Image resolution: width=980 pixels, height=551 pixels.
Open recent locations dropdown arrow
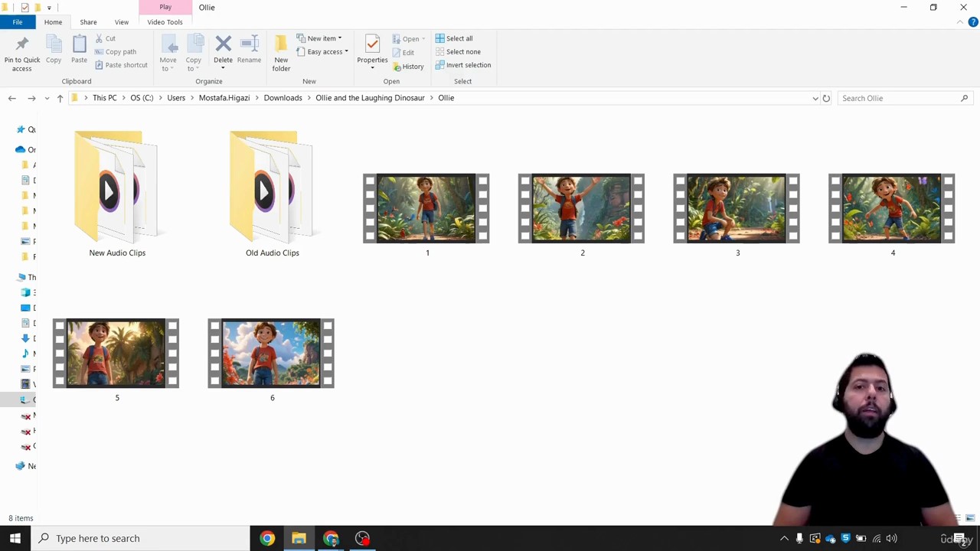tap(47, 98)
